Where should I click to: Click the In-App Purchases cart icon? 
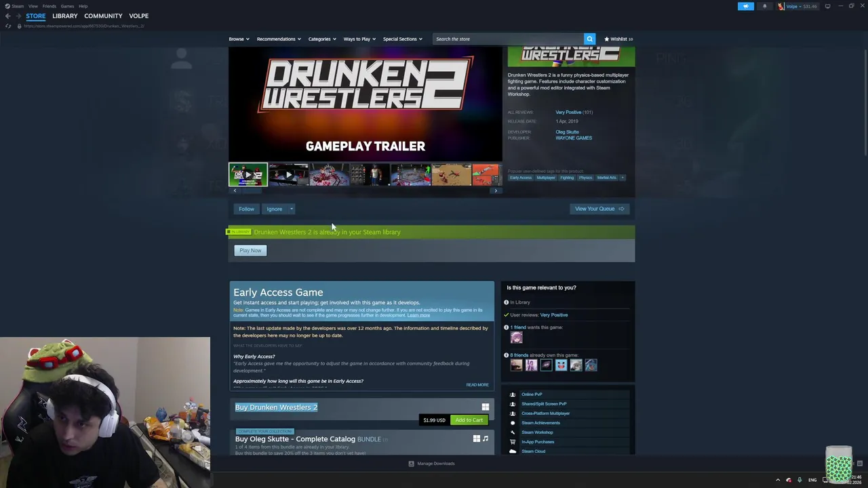[x=513, y=442]
